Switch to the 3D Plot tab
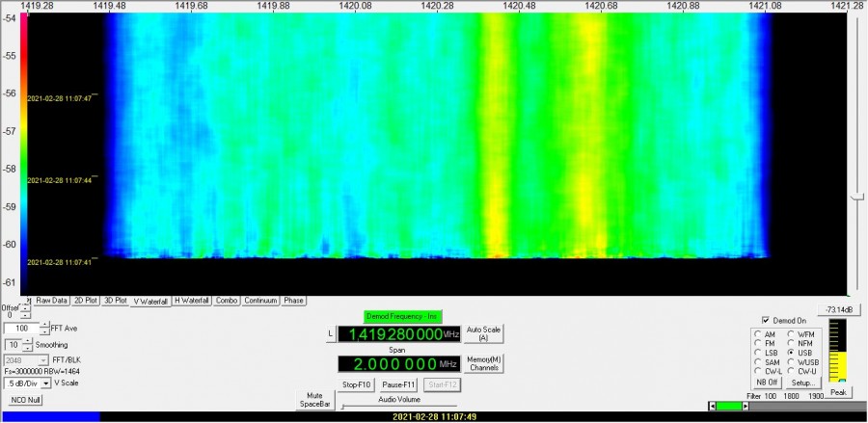The image size is (868, 423). pos(115,301)
